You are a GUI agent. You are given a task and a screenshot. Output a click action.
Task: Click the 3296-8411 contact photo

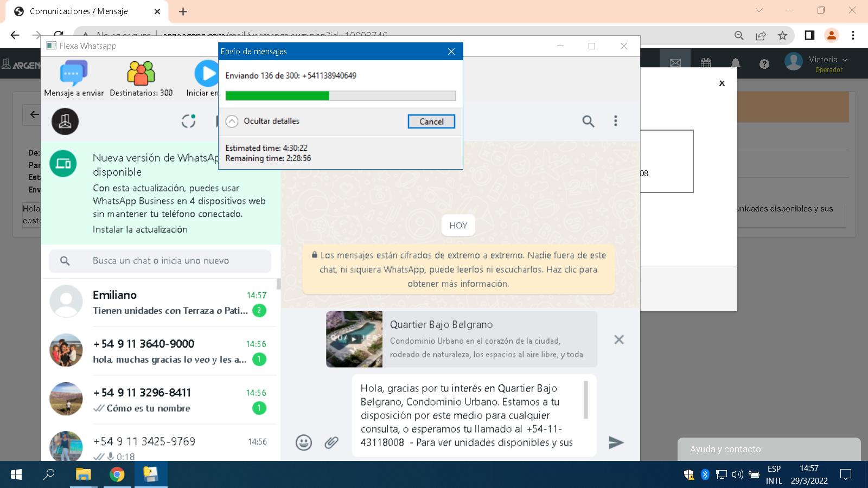66,399
